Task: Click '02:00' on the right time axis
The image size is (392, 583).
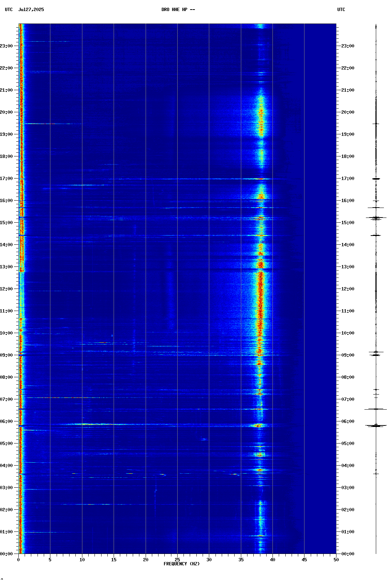Action: [348, 510]
